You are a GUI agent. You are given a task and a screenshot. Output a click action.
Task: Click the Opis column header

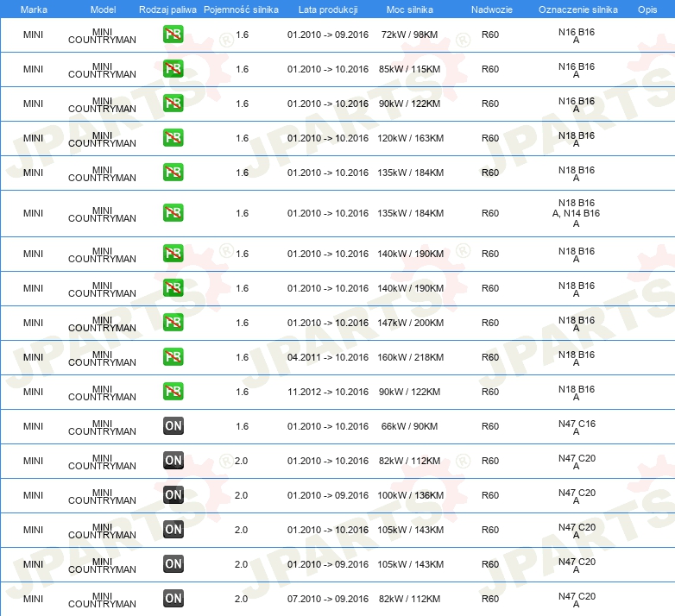coord(647,9)
